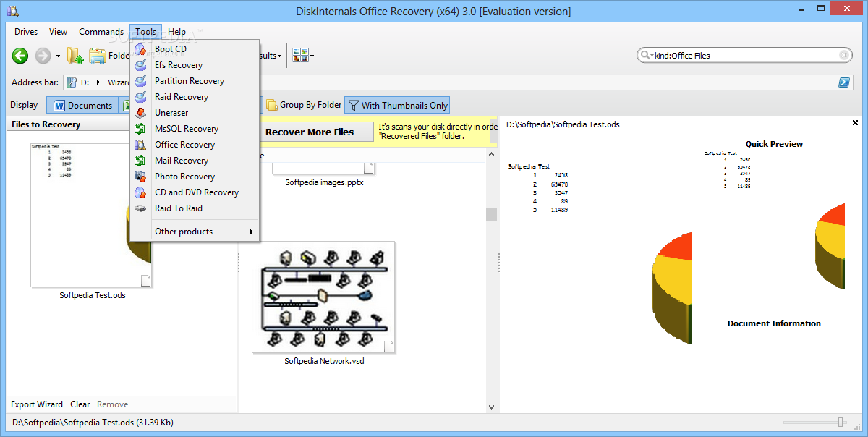The width and height of the screenshot is (868, 437).
Task: Click the green Back arrow icon
Action: coord(20,55)
